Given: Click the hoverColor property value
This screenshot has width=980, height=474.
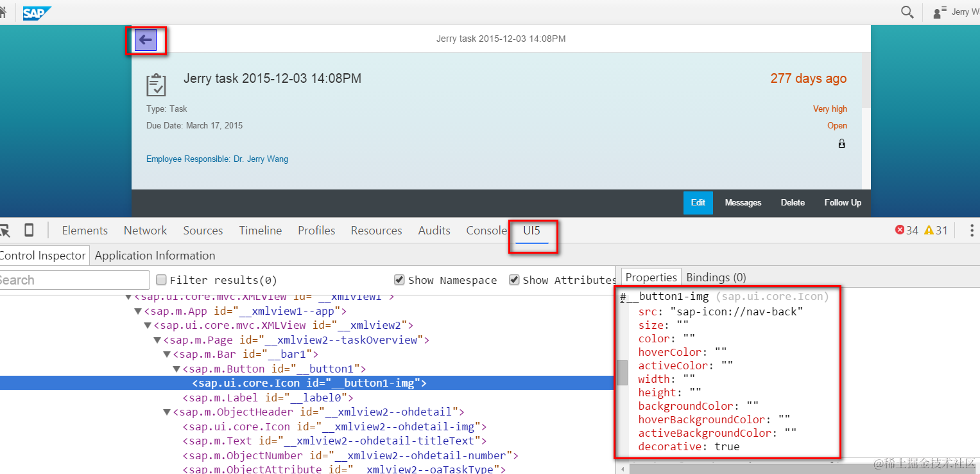Looking at the screenshot, I should point(721,352).
